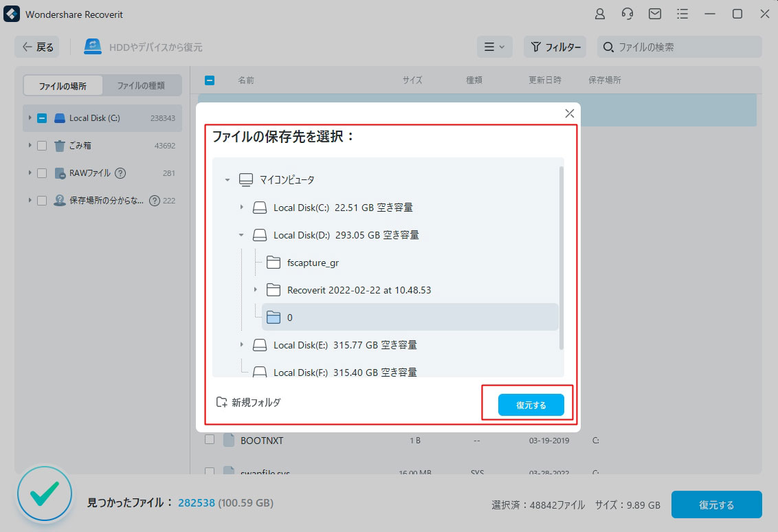The image size is (778, 532).
Task: Open the view mode dropdown
Action: (494, 47)
